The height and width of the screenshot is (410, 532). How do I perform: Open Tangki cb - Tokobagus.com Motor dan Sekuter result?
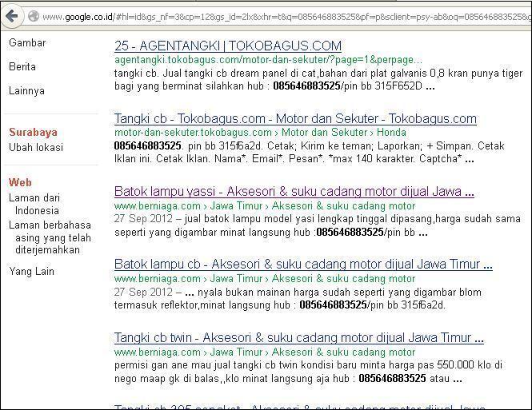pyautogui.click(x=295, y=118)
